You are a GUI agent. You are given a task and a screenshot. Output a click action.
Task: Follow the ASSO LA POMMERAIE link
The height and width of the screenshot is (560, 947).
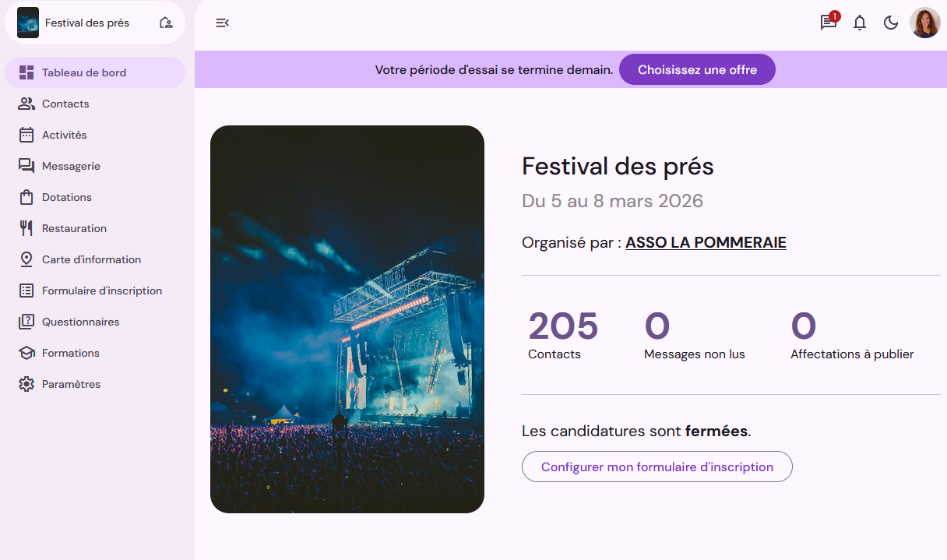pyautogui.click(x=706, y=242)
